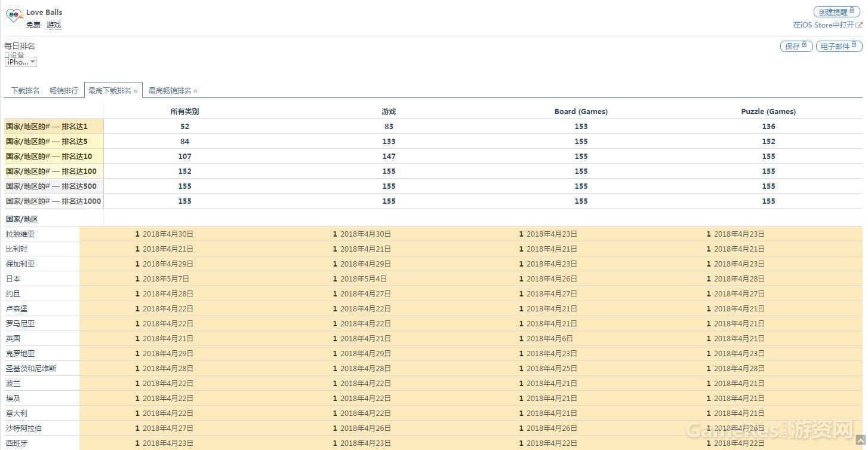Click the value 147 in 排名达10 row
Image resolution: width=868 pixels, height=450 pixels.
click(x=389, y=157)
